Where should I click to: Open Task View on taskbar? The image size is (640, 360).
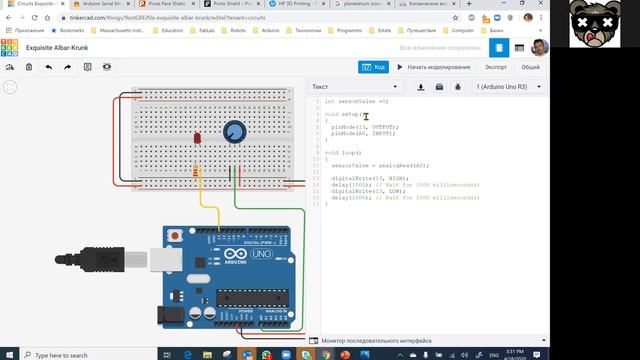pyautogui.click(x=167, y=355)
